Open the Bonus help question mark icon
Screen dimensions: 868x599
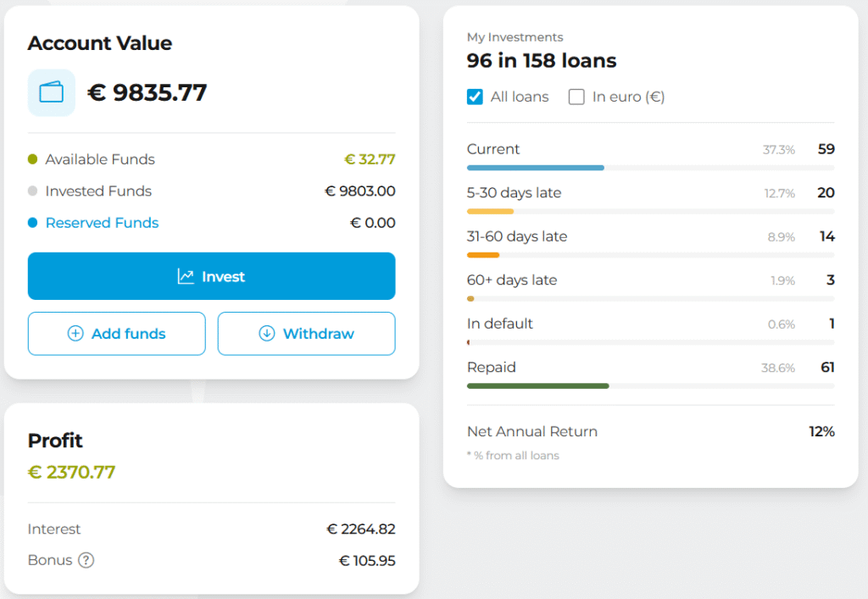click(x=86, y=560)
